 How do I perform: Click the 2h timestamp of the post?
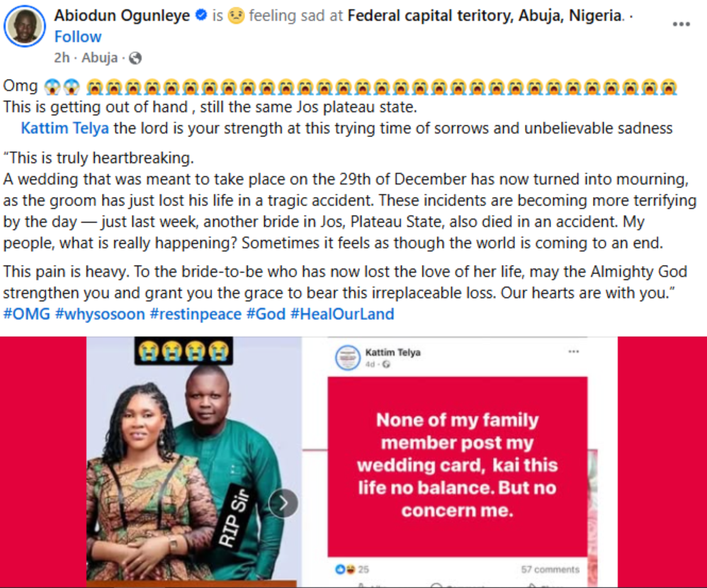tap(62, 58)
